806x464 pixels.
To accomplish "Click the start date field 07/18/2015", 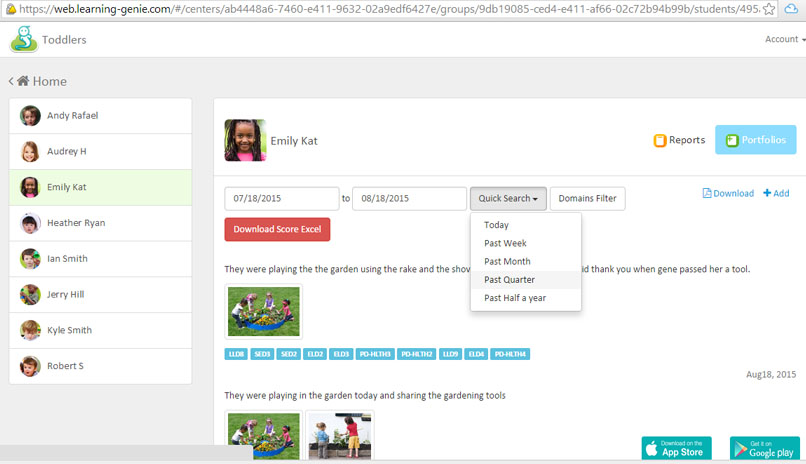I will coord(282,198).
